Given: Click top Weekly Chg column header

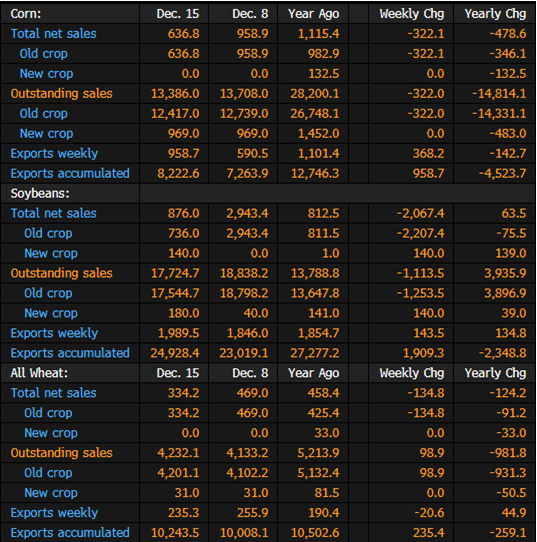Looking at the screenshot, I should [412, 14].
